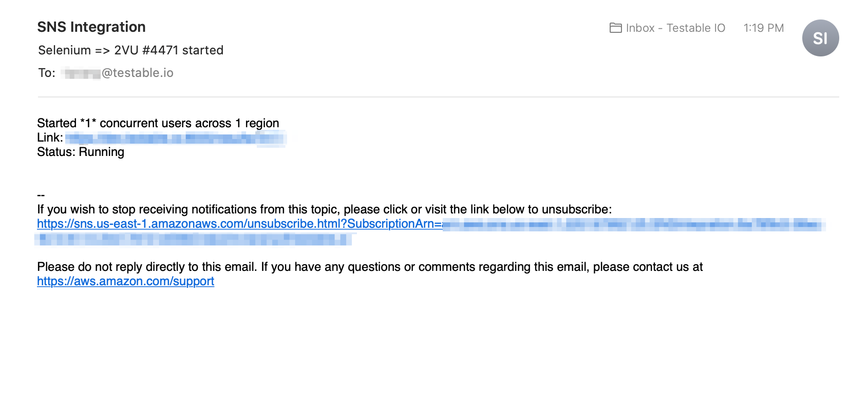Image resolution: width=868 pixels, height=394 pixels.
Task: Click the -- signature separator
Action: (41, 195)
